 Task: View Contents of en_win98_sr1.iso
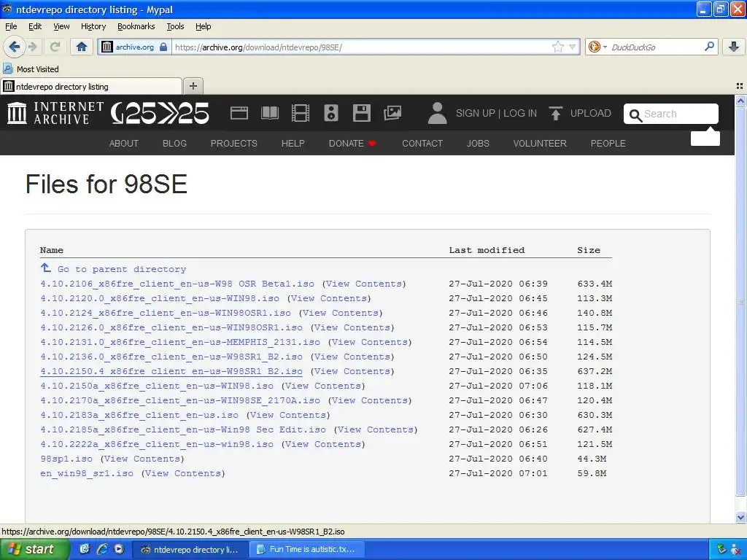[183, 474]
